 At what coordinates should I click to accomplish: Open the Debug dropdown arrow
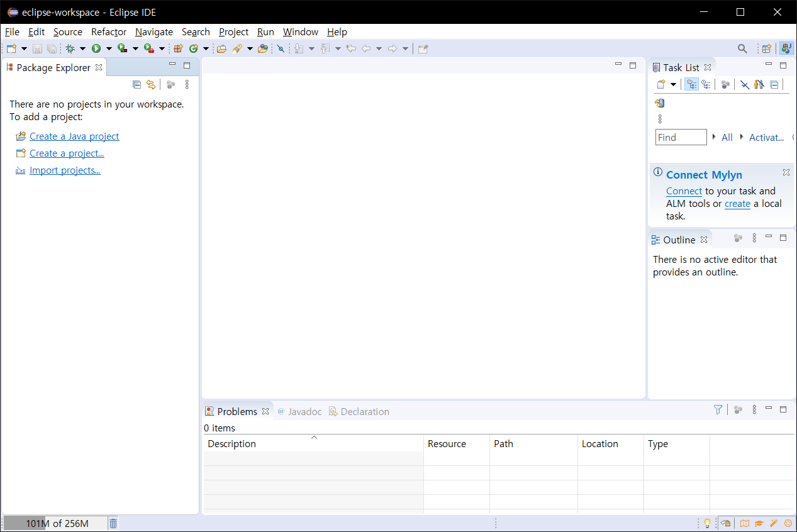point(82,48)
